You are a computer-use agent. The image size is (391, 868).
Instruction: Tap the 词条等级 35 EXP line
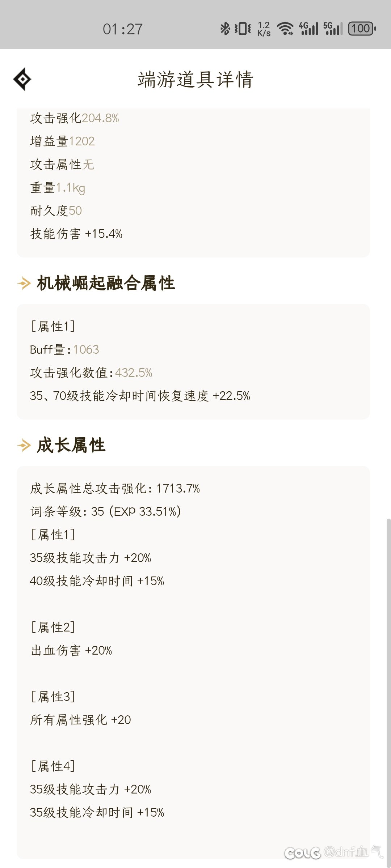[x=105, y=511]
